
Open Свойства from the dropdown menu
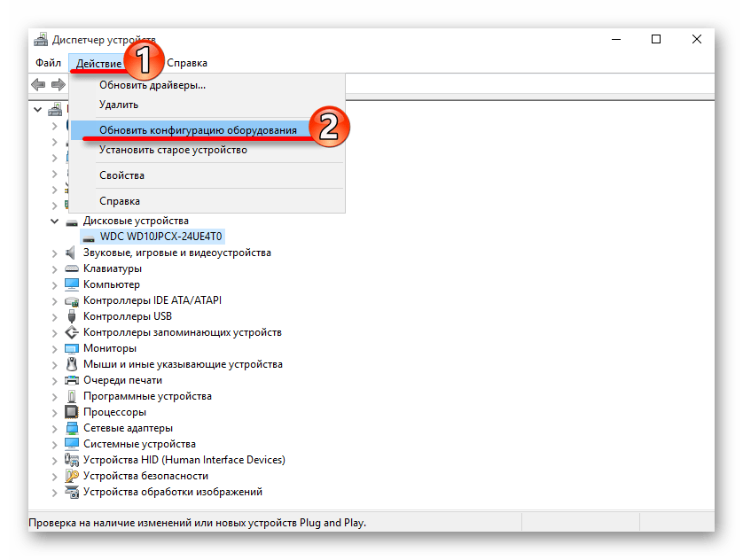pos(207,175)
